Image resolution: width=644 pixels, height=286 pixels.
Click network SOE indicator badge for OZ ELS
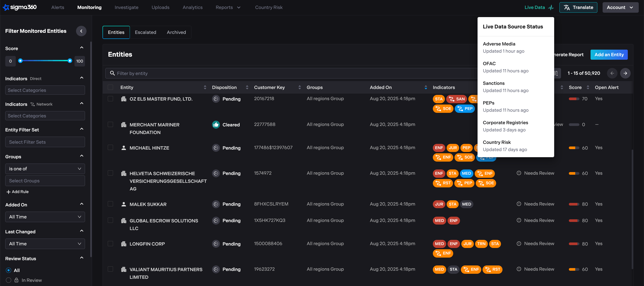(443, 108)
